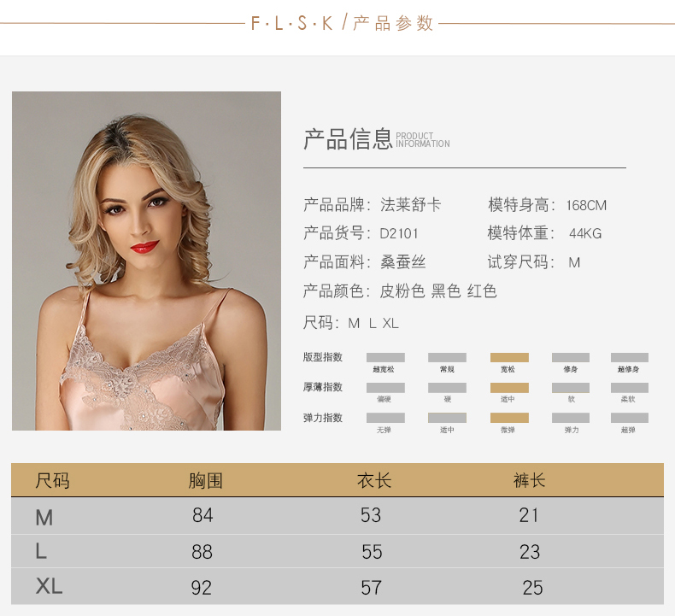The width and height of the screenshot is (675, 616).
Task: Select the 衣长 column header
Action: pos(373,480)
